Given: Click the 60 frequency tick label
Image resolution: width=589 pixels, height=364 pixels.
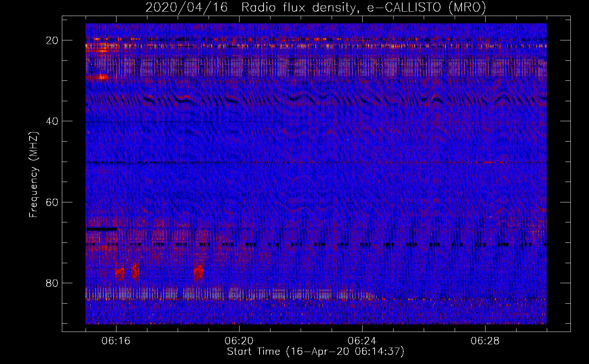Looking at the screenshot, I should click(x=52, y=202).
